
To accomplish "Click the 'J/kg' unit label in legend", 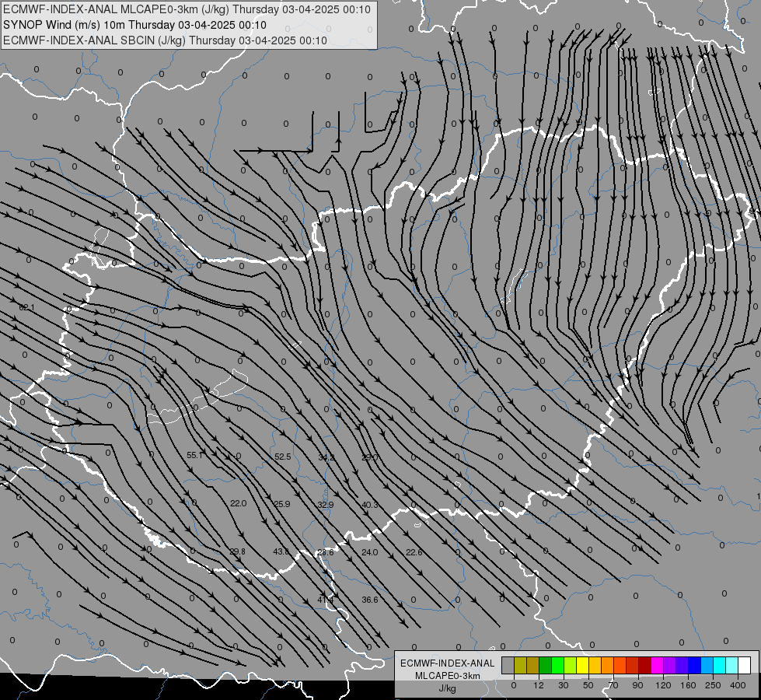I will click(x=447, y=688).
